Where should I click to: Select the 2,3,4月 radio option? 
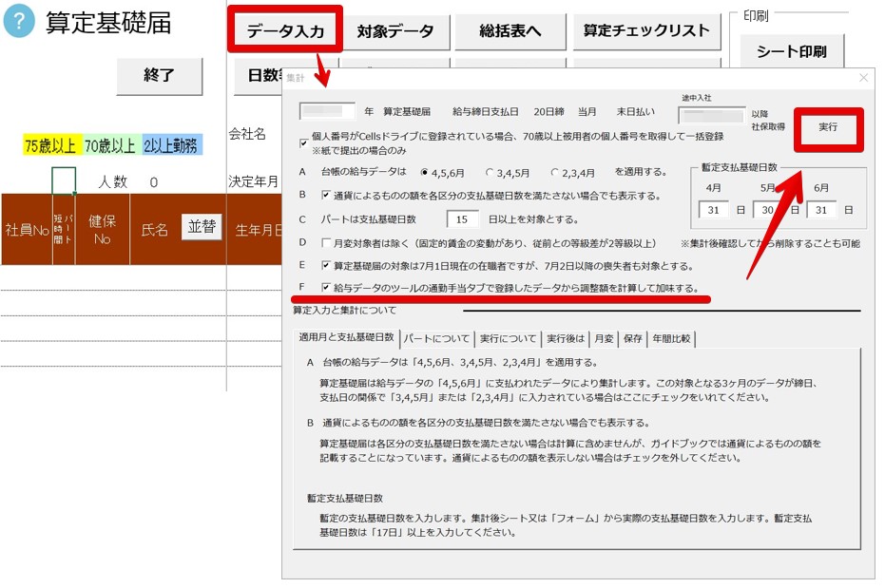click(x=554, y=172)
